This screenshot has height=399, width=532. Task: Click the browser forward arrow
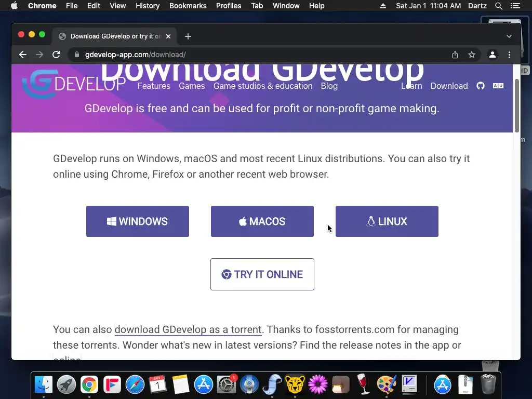click(x=39, y=55)
